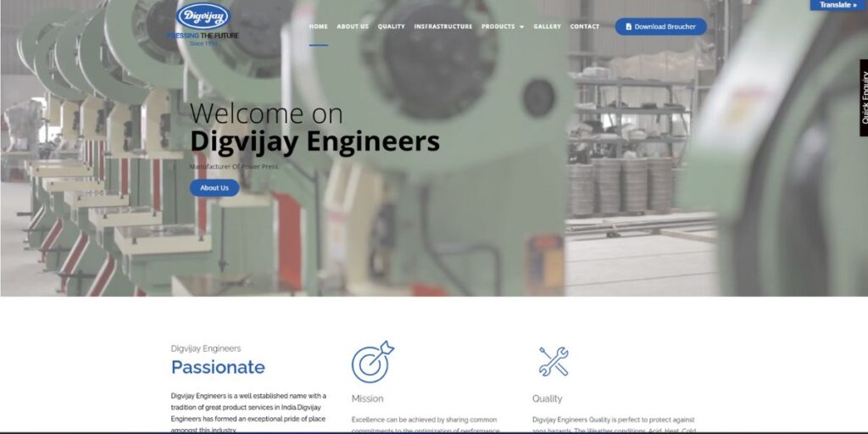The image size is (868, 434).
Task: Click the Digvijay logo
Action: (203, 17)
